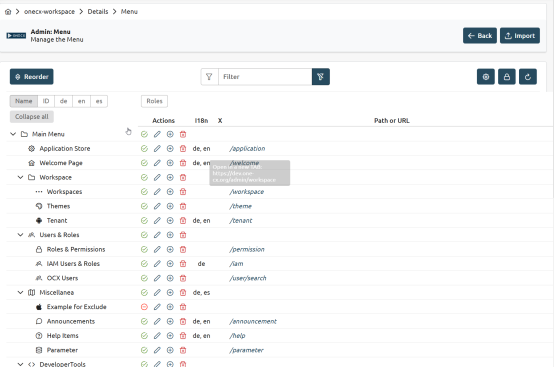Add a child item under IAM Users & Roles
554x367 pixels.
(x=170, y=264)
